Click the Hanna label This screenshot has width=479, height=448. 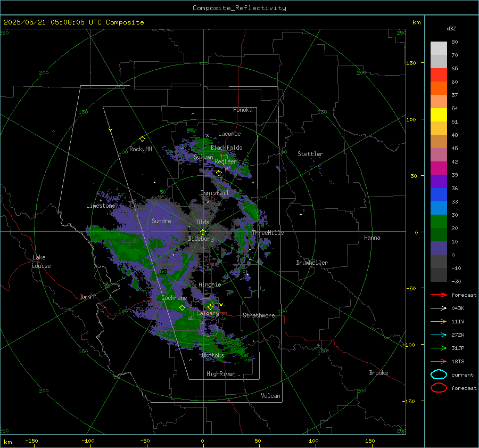(372, 238)
